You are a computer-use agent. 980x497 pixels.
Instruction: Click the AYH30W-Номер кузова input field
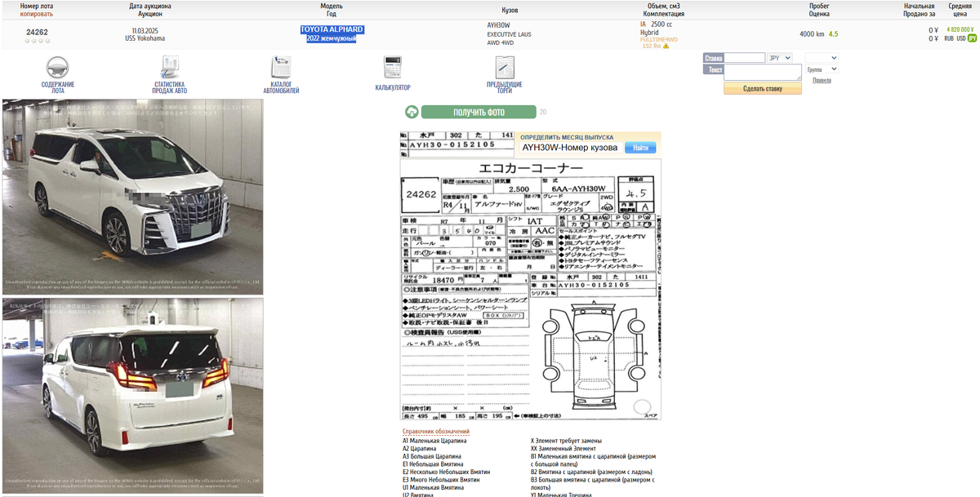coord(572,148)
